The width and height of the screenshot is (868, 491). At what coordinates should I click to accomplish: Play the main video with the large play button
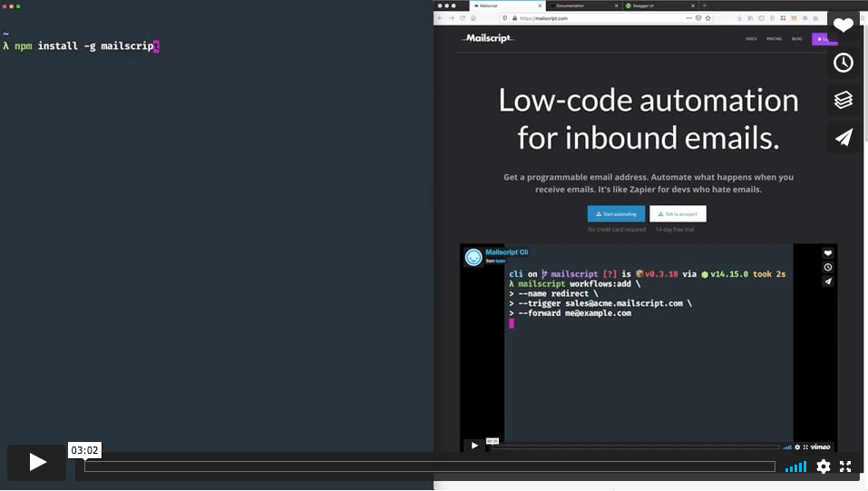(x=36, y=462)
